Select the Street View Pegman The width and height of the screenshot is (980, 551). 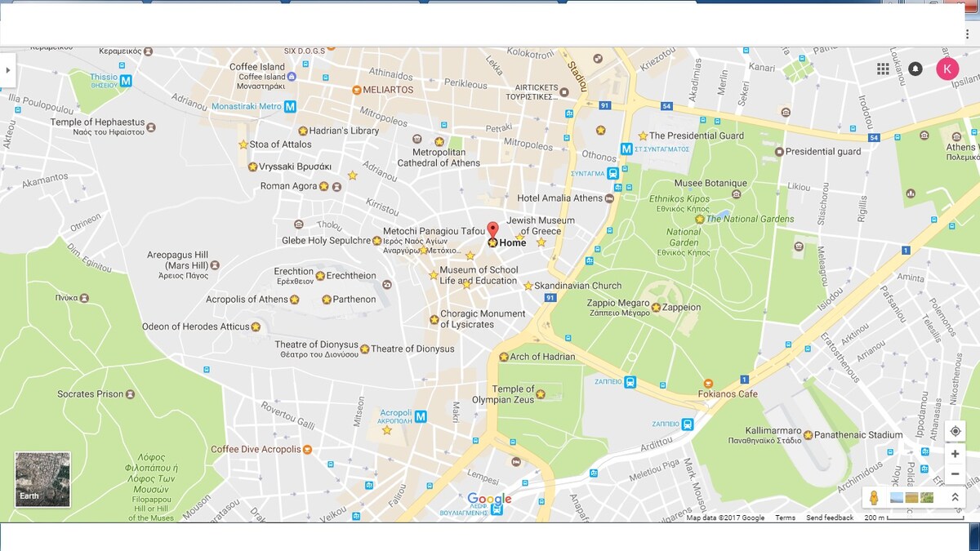coord(873,497)
